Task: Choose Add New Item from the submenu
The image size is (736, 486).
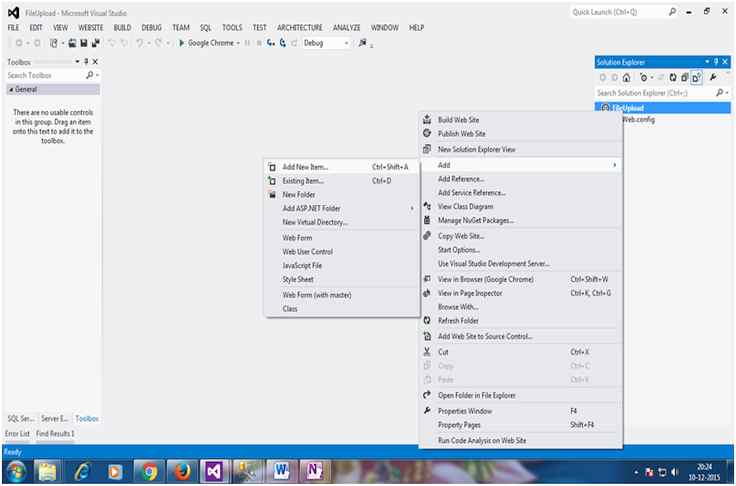Action: tap(341, 167)
